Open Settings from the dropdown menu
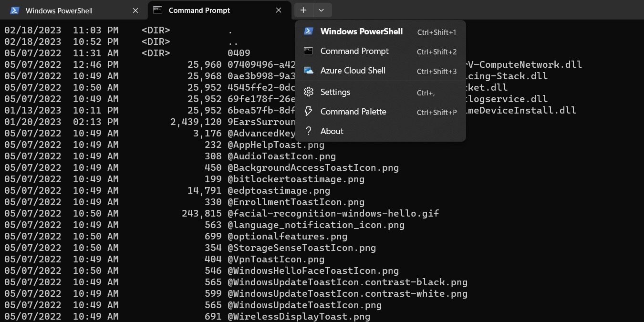Screen dimensions: 644x322 pyautogui.click(x=335, y=92)
